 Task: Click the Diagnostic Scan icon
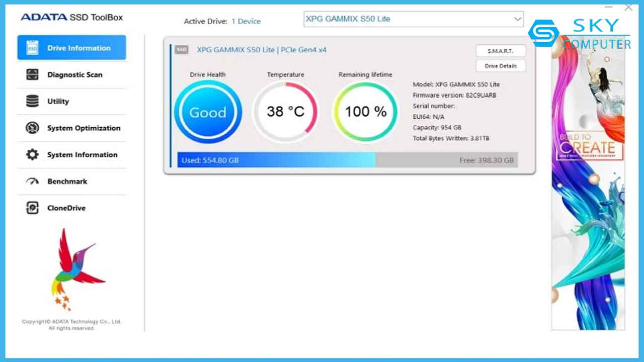32,74
